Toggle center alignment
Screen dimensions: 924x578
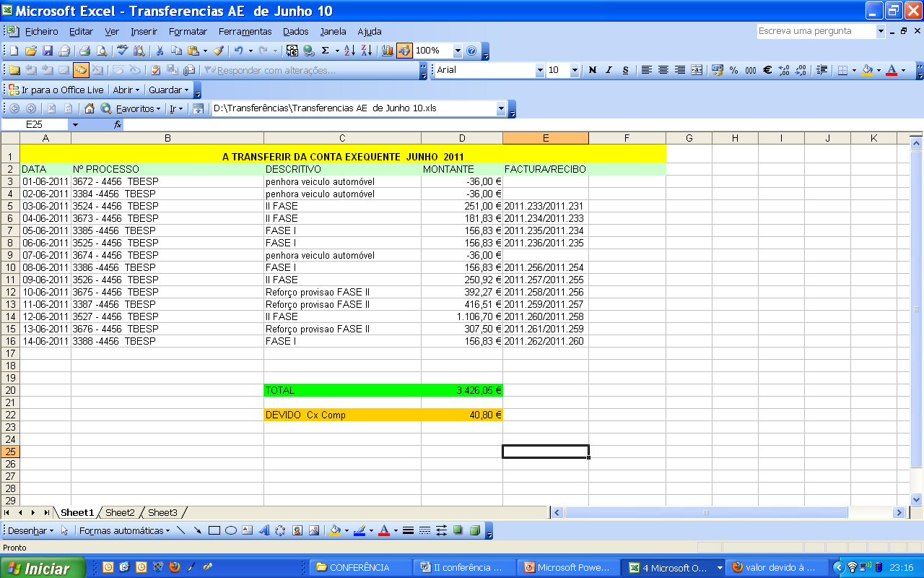tap(663, 70)
